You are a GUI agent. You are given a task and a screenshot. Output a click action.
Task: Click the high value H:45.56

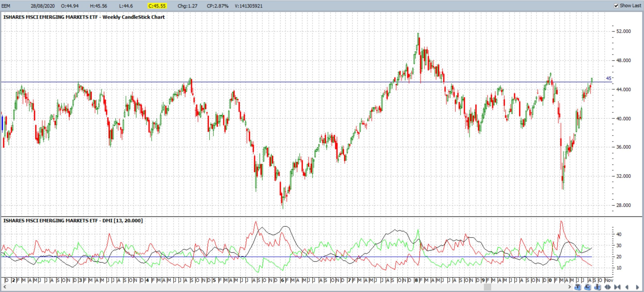[x=98, y=6]
